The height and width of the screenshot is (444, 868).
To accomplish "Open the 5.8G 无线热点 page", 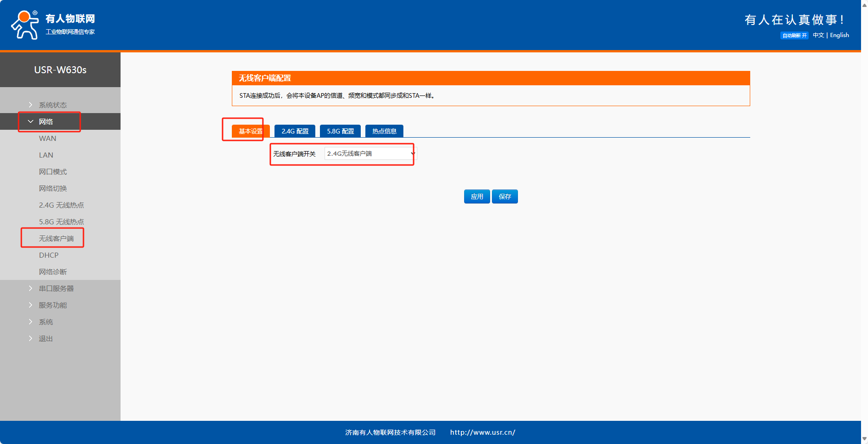I will coord(61,222).
